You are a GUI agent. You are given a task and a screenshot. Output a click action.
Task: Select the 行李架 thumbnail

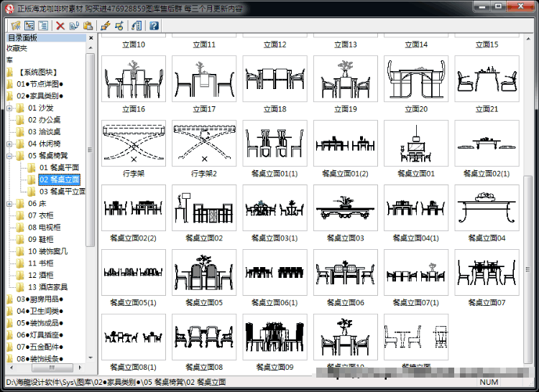[134, 144]
